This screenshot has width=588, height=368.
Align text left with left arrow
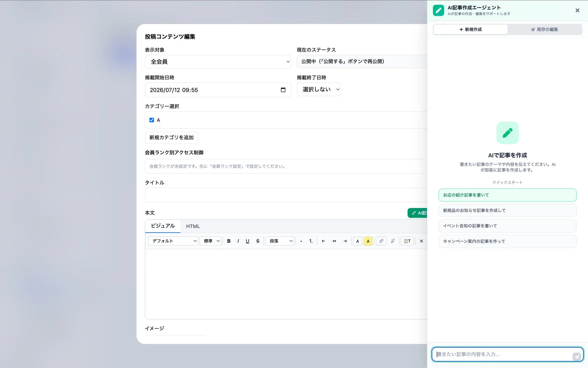coord(323,241)
